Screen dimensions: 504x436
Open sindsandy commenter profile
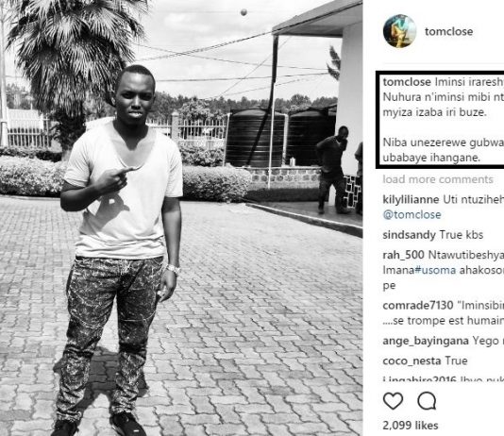(x=409, y=235)
